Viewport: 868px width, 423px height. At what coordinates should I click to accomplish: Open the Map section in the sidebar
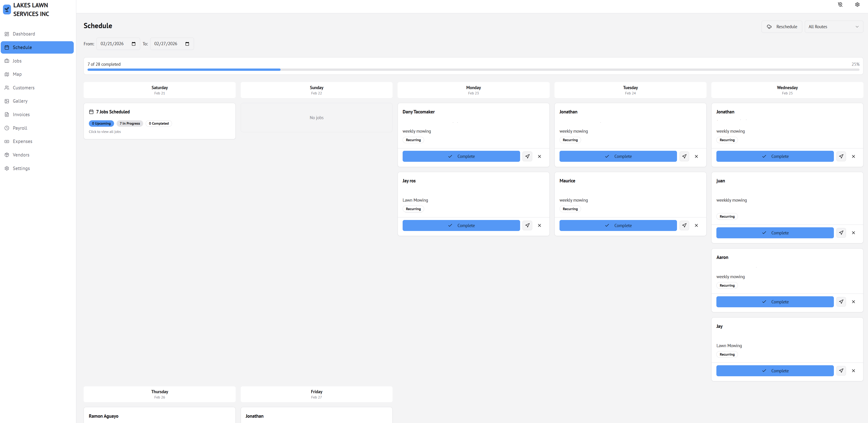pyautogui.click(x=17, y=74)
